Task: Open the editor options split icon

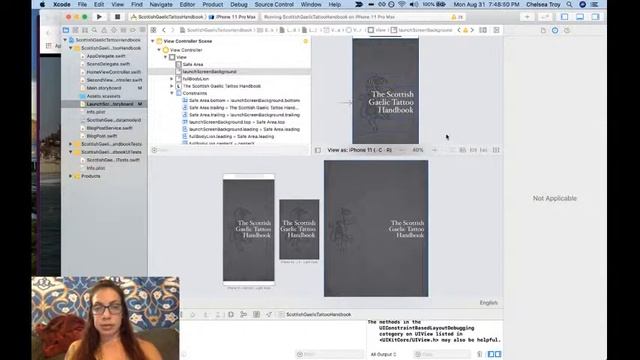Action: 483,30
